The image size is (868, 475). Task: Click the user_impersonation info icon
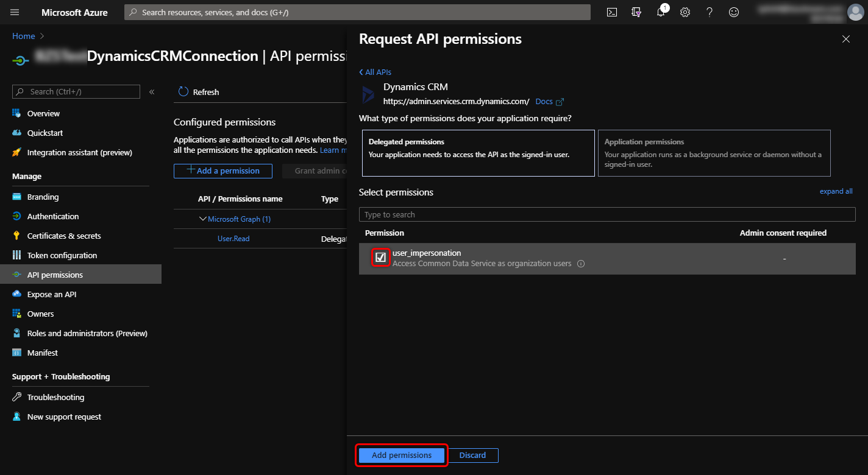click(x=581, y=264)
